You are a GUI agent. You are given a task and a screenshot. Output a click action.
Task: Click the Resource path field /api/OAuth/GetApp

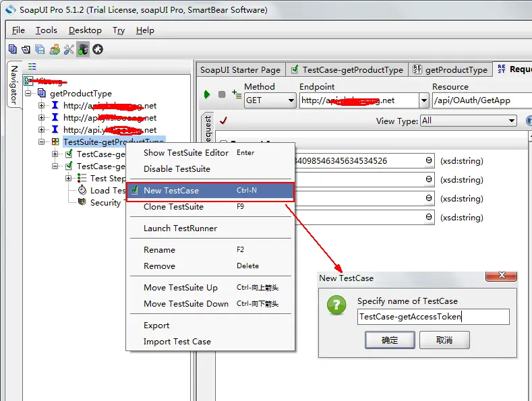pyautogui.click(x=482, y=100)
